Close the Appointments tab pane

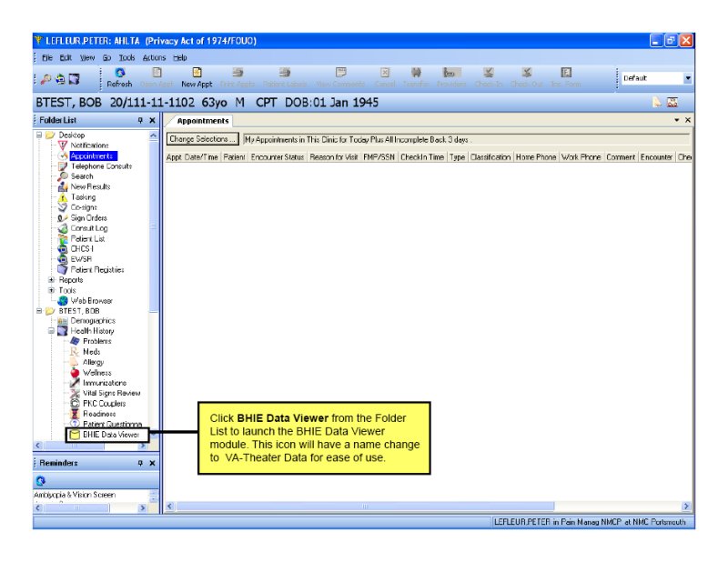point(688,120)
